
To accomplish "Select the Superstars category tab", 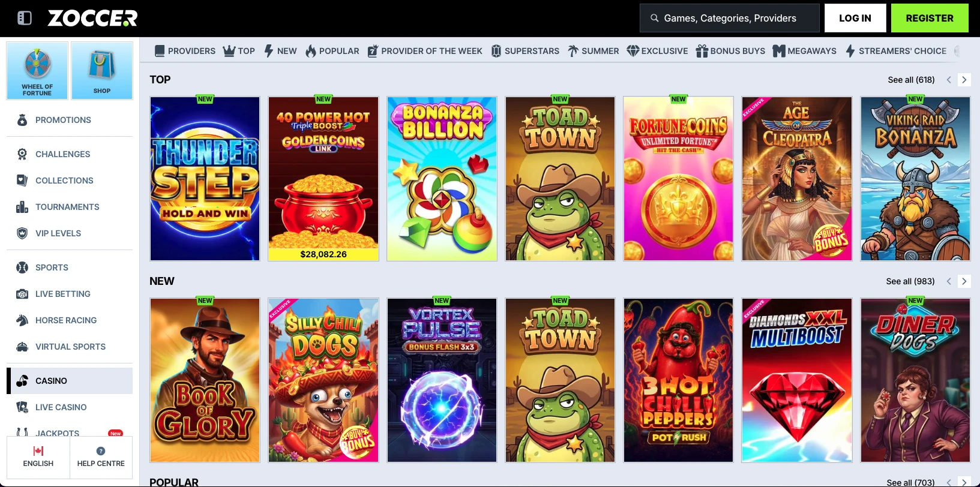I will pyautogui.click(x=525, y=51).
